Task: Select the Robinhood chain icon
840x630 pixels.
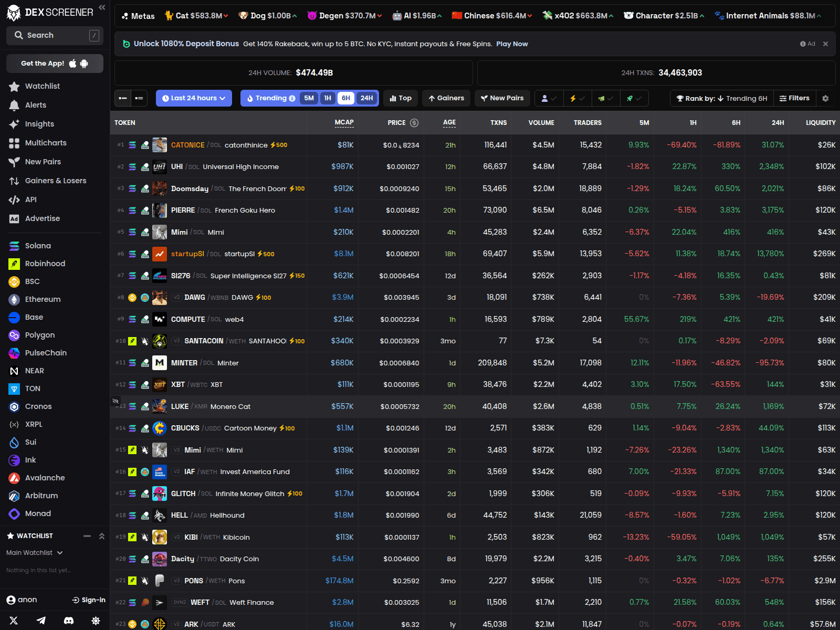Action: pyautogui.click(x=14, y=264)
